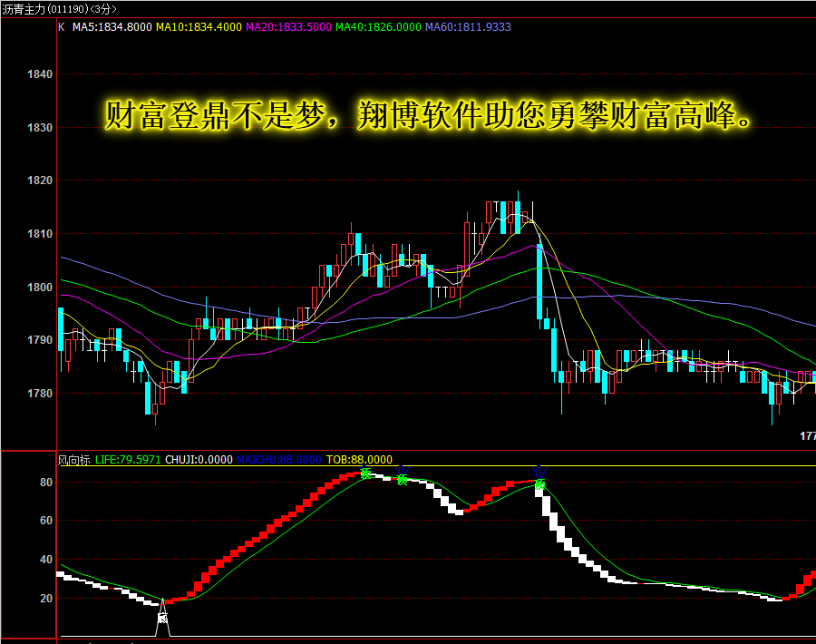Click the green LIFE:79.5971 value
The width and height of the screenshot is (816, 644).
[x=128, y=460]
